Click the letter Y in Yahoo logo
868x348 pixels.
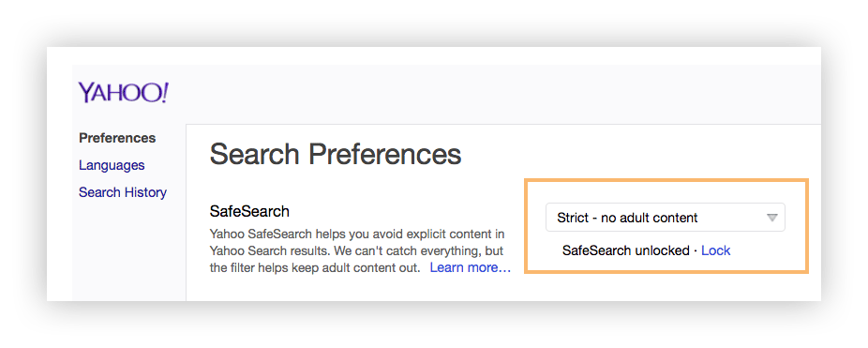coord(86,93)
